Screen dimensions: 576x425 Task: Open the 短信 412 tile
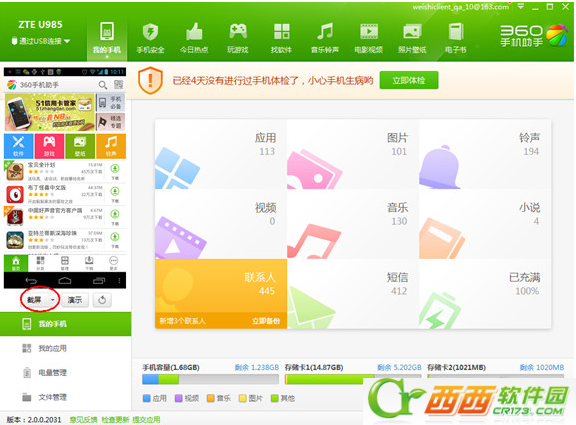click(x=353, y=293)
